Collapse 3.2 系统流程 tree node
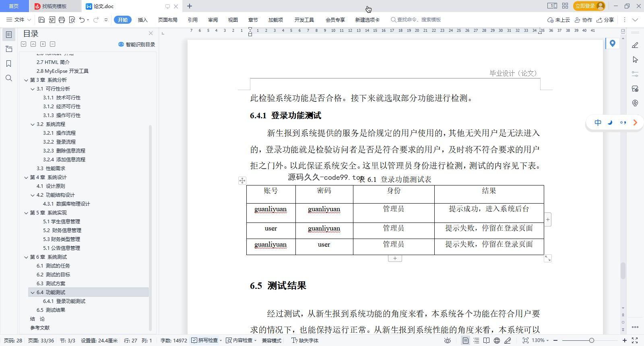644x346 pixels. tap(33, 124)
